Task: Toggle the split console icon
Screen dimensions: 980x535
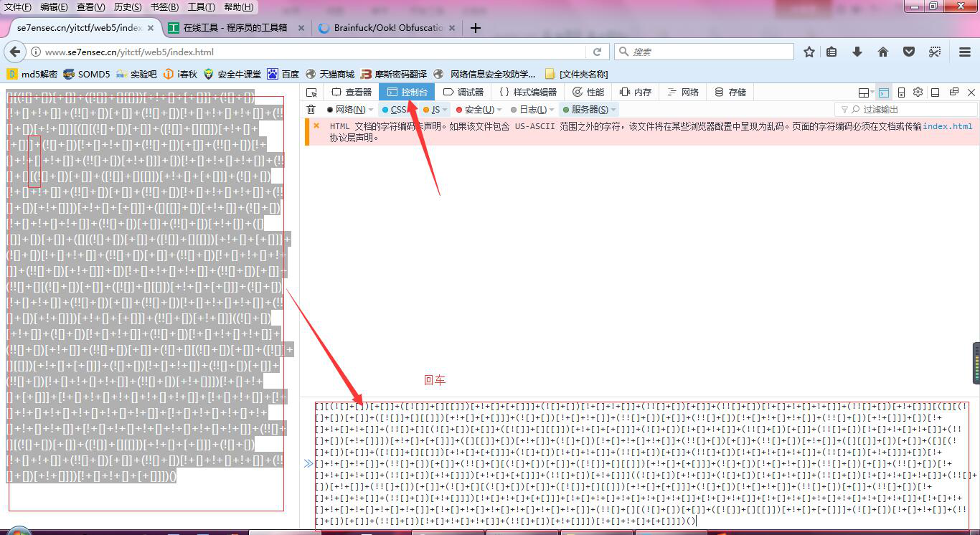Action: [x=884, y=93]
